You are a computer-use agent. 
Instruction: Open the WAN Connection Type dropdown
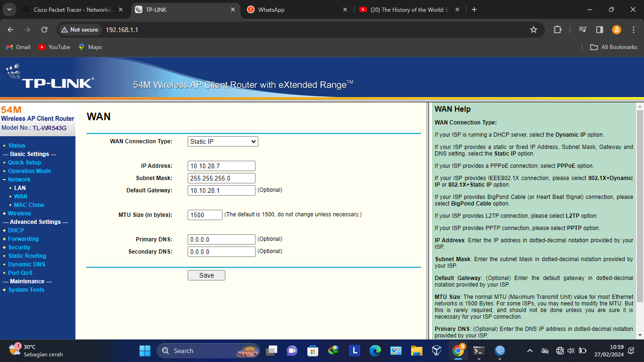click(x=223, y=141)
